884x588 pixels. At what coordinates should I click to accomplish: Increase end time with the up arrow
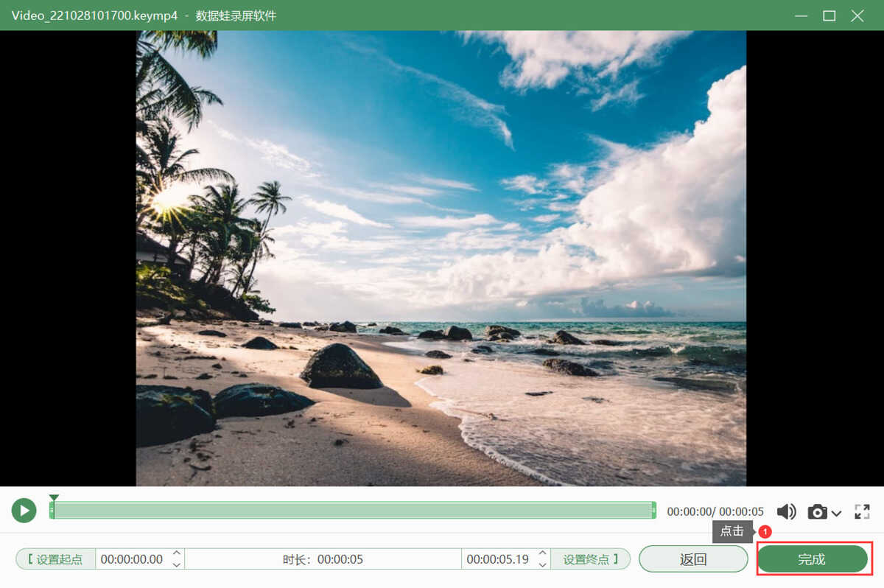point(542,553)
